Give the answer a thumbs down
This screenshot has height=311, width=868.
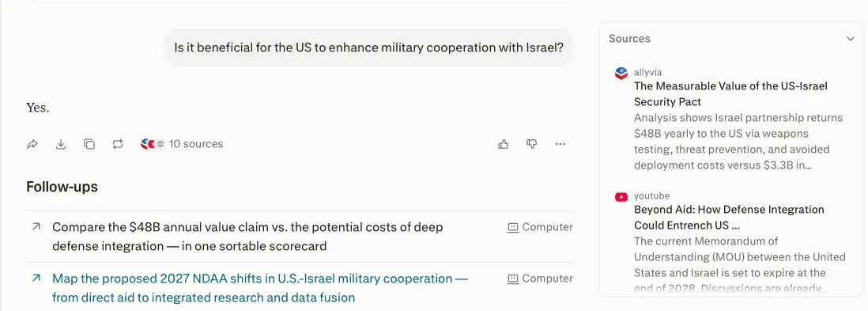coord(531,144)
